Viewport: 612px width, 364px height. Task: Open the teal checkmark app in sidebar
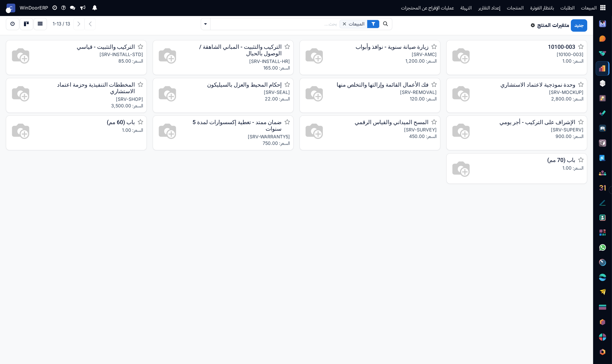point(602,113)
